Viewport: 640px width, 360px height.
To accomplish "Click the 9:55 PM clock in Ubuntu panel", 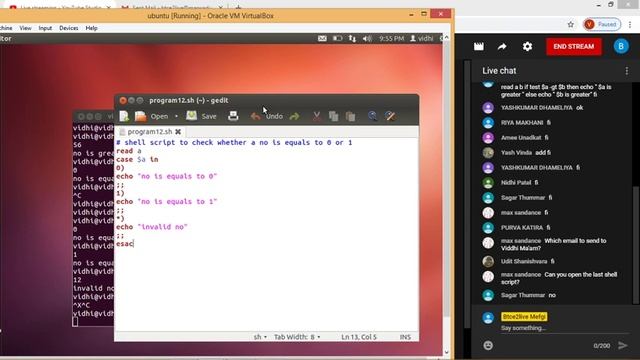I will (391, 38).
